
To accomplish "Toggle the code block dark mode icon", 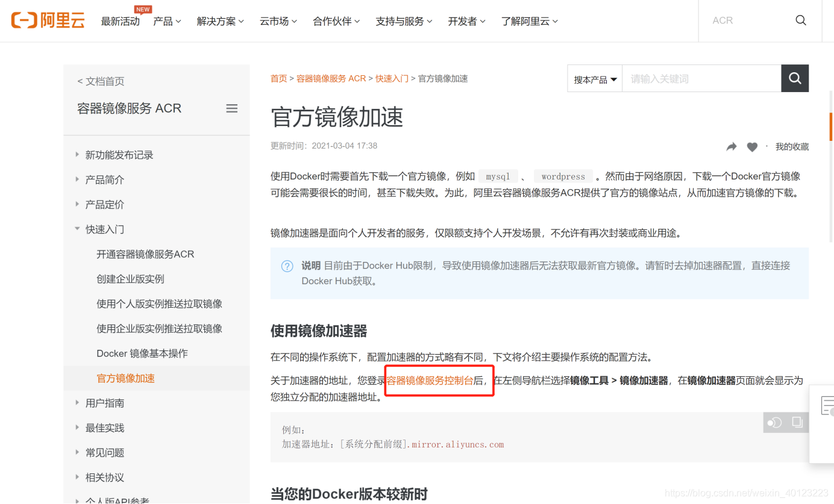I will (x=774, y=423).
